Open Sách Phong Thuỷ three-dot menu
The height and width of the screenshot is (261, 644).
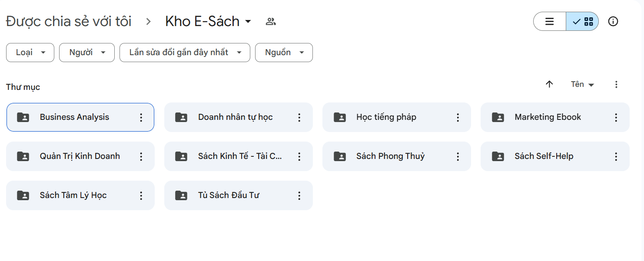point(457,156)
